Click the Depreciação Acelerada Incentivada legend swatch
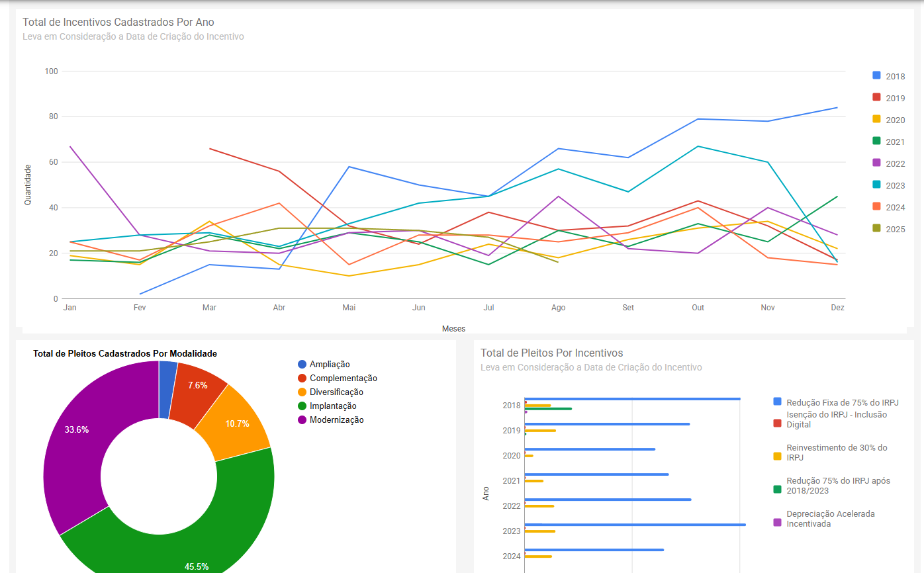Image resolution: width=924 pixels, height=573 pixels. (x=778, y=522)
